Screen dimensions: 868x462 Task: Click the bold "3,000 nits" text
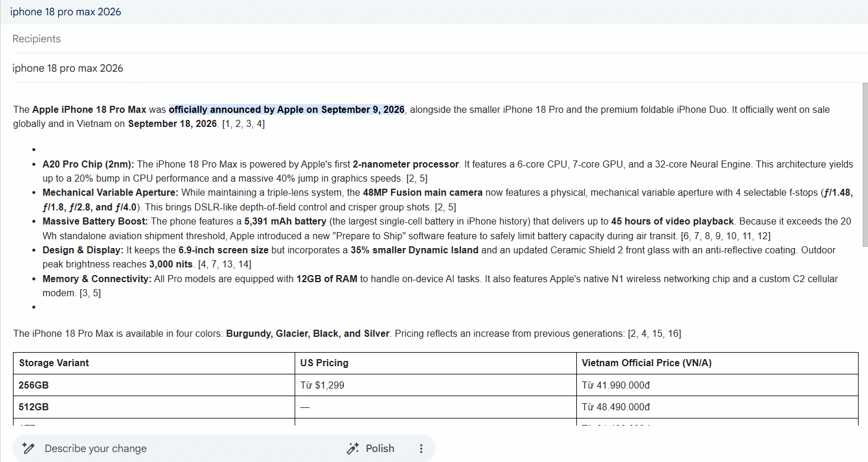click(172, 265)
